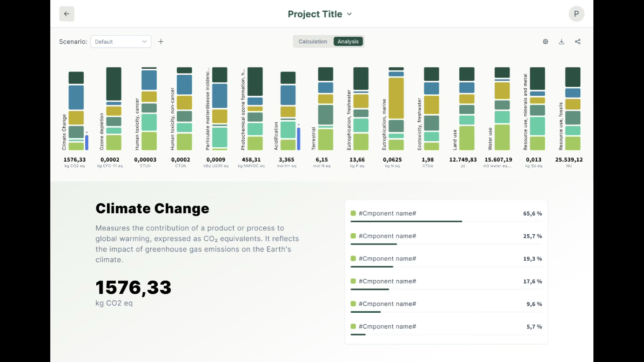Click the blue bar in Climate Change
Screen dimensions: 644x362
pos(76,97)
